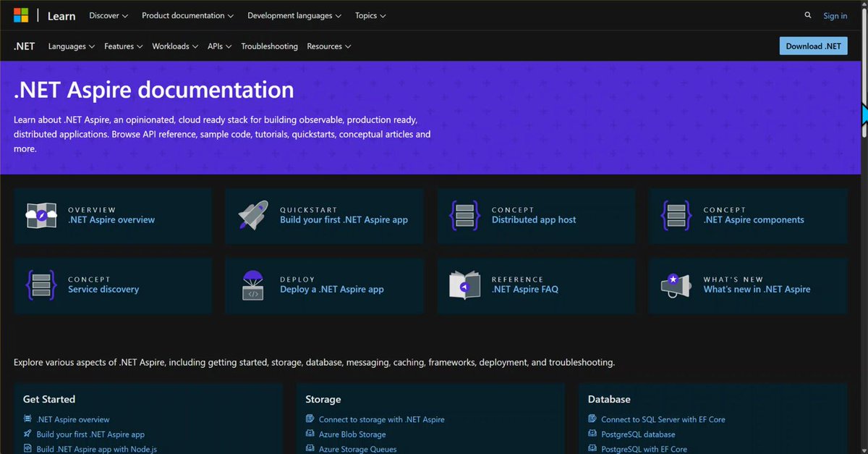The image size is (868, 454).
Task: Expand the Discover dropdown
Action: pos(109,15)
